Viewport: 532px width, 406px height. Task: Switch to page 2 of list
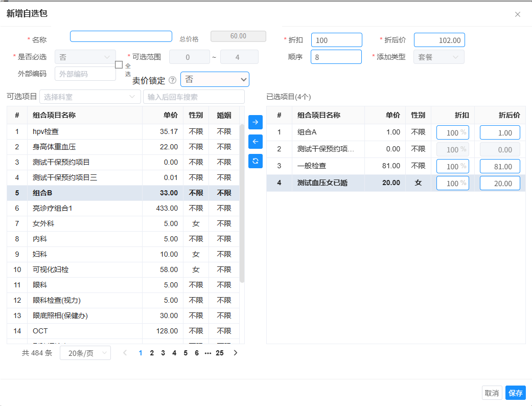(152, 353)
